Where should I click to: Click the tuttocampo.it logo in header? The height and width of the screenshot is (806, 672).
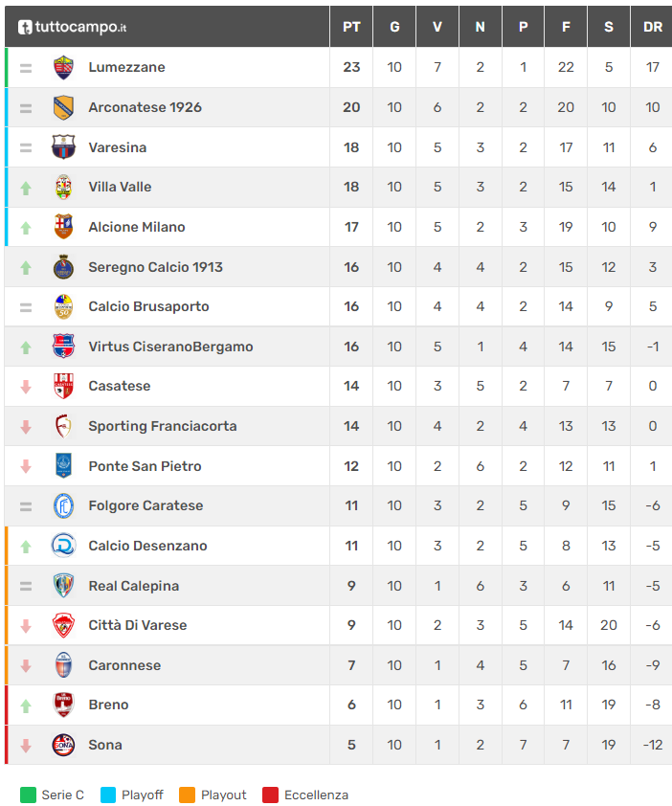pyautogui.click(x=72, y=27)
